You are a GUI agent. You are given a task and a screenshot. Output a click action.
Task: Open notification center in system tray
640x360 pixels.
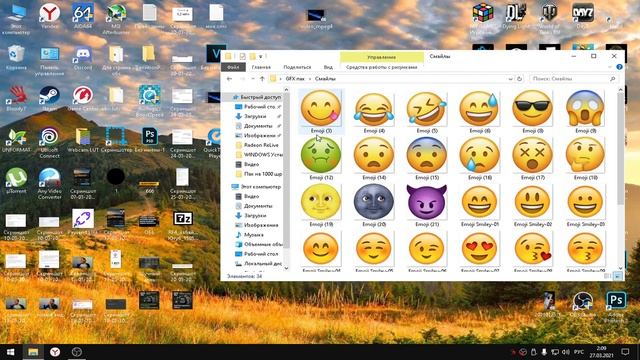[x=625, y=352]
